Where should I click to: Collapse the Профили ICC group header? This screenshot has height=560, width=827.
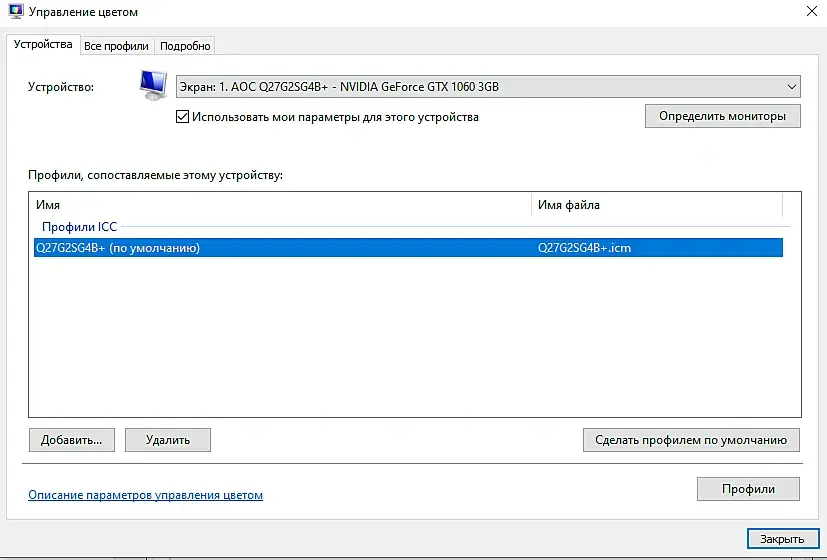point(79,227)
